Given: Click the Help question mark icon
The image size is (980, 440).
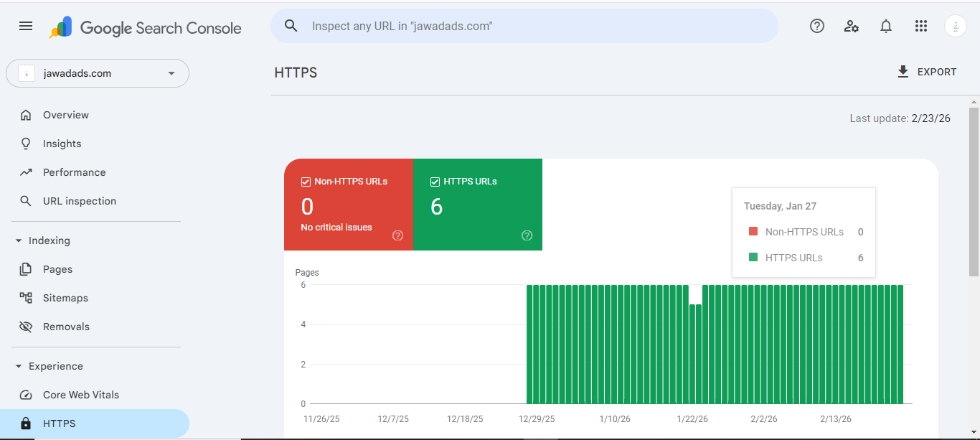Looking at the screenshot, I should (816, 26).
